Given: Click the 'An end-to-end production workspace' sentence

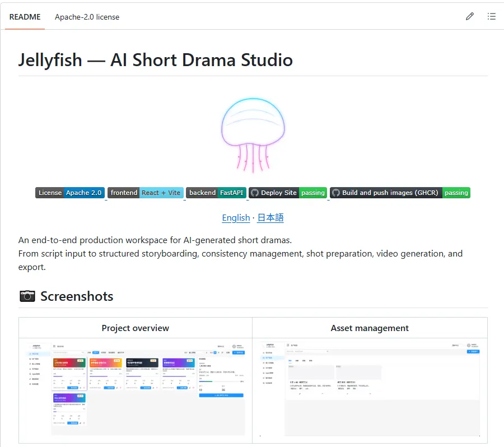Looking at the screenshot, I should [x=155, y=240].
